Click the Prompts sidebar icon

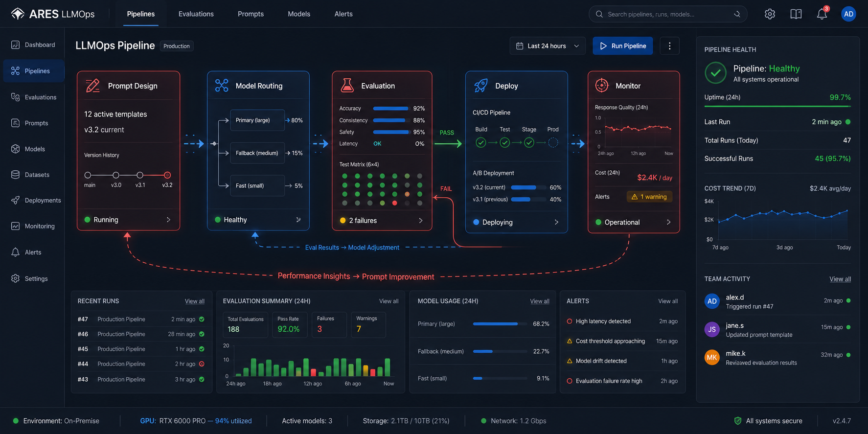15,123
